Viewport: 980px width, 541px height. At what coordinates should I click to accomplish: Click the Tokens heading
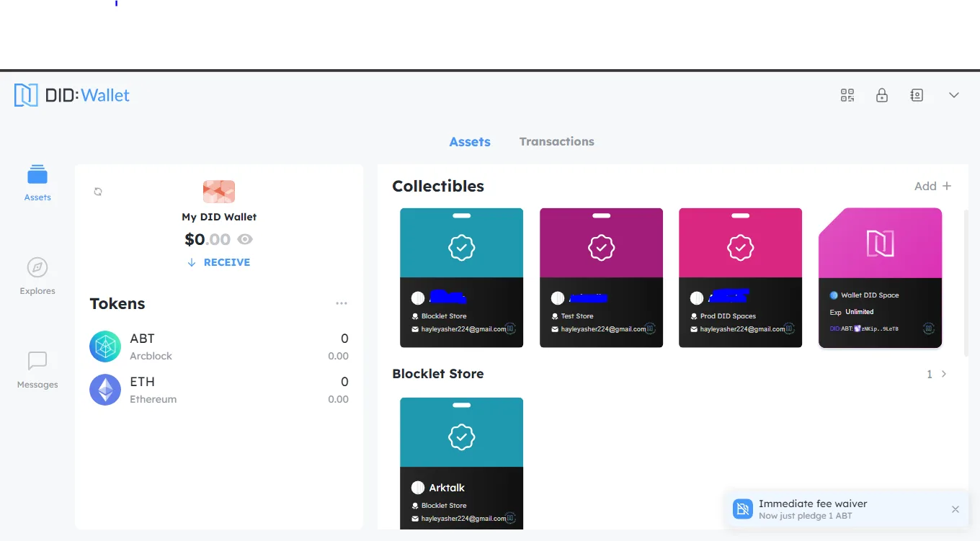[117, 303]
